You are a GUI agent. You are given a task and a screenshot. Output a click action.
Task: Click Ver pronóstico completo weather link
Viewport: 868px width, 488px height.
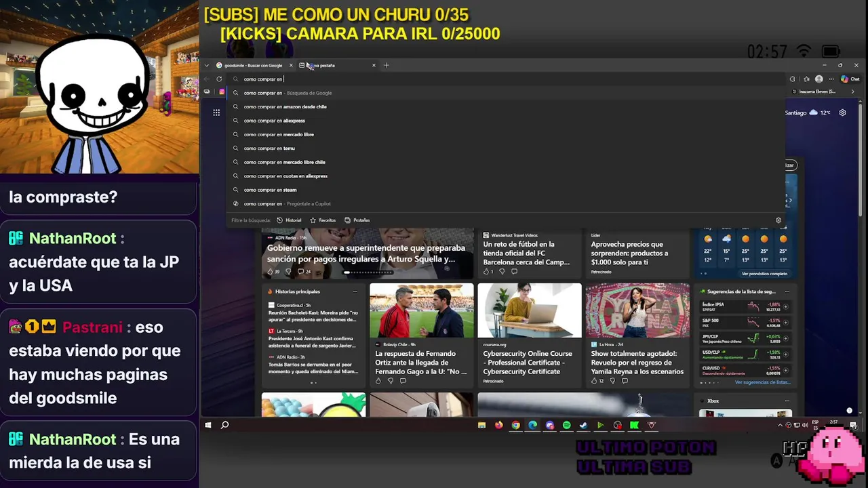[764, 274]
